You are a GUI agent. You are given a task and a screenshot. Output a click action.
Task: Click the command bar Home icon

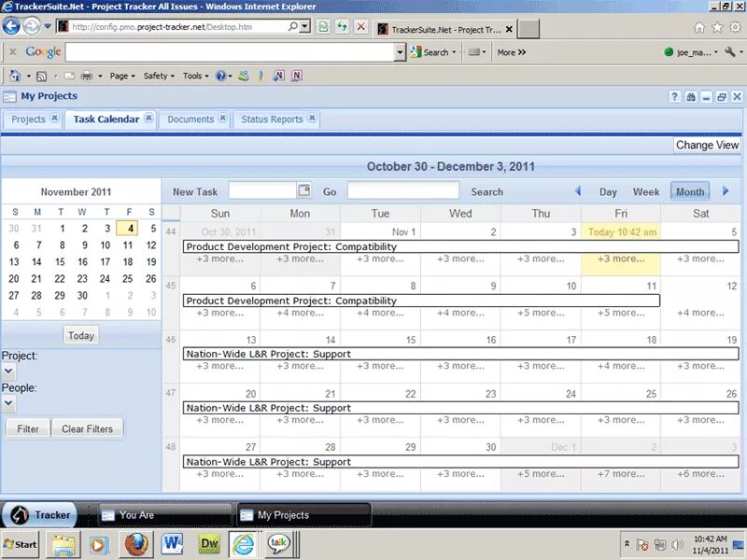[x=15, y=76]
